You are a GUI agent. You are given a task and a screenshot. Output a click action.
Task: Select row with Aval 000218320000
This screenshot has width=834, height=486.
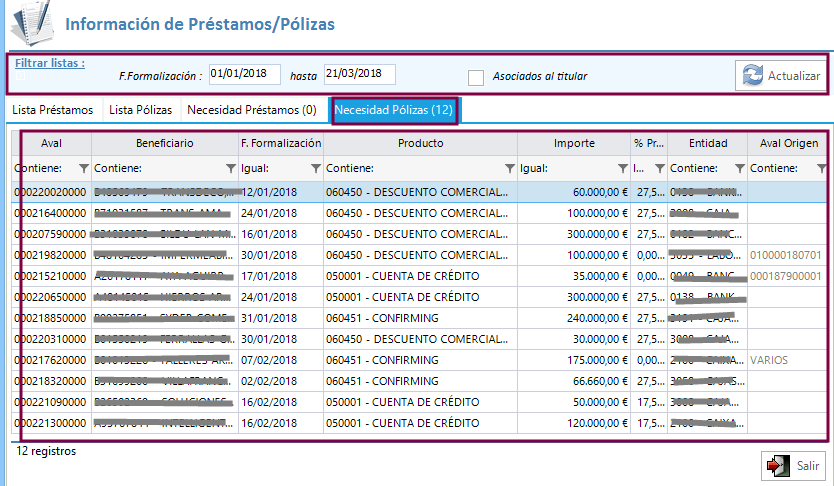tap(419, 381)
